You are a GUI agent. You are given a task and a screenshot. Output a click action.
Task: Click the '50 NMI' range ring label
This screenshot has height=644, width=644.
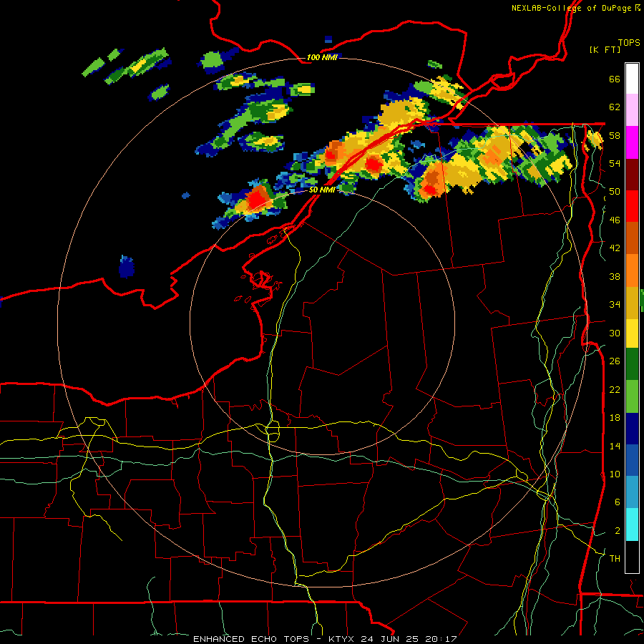(322, 190)
